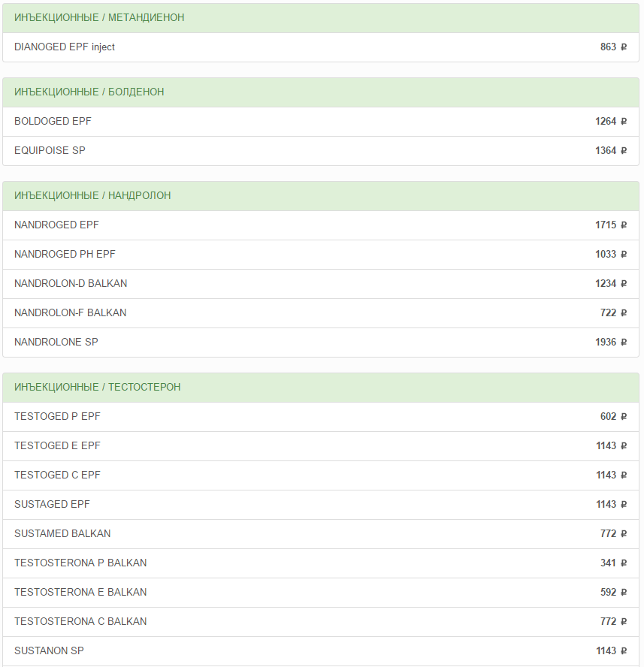Screen dimensions: 644x667
Task: Select the BOLDOGED EPF item
Action: [x=53, y=122]
